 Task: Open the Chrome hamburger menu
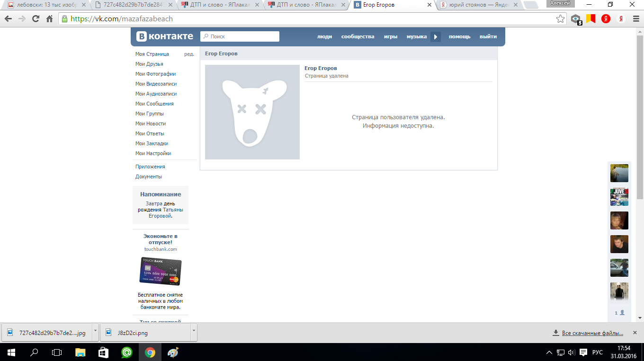point(635,19)
